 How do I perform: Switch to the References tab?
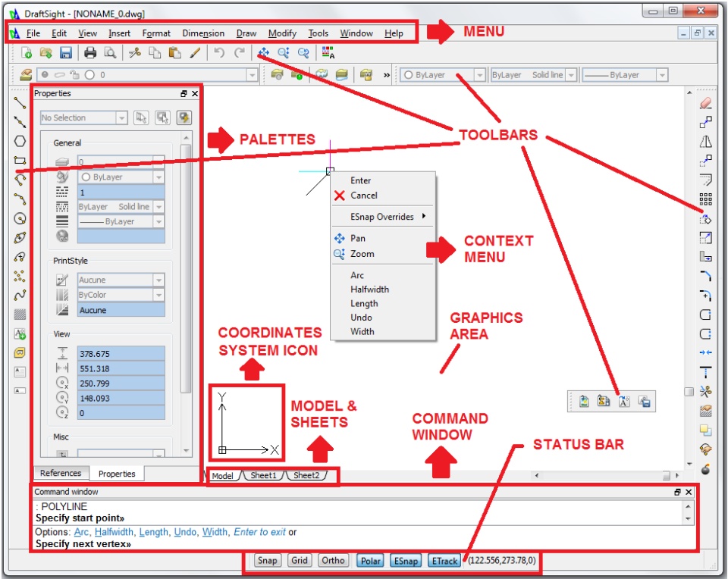[61, 473]
